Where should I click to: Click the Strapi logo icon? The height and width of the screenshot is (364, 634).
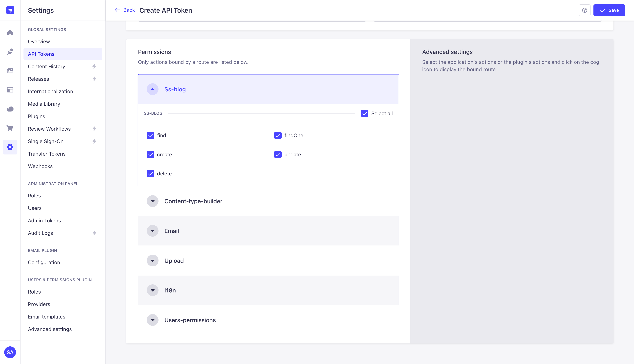pyautogui.click(x=10, y=10)
